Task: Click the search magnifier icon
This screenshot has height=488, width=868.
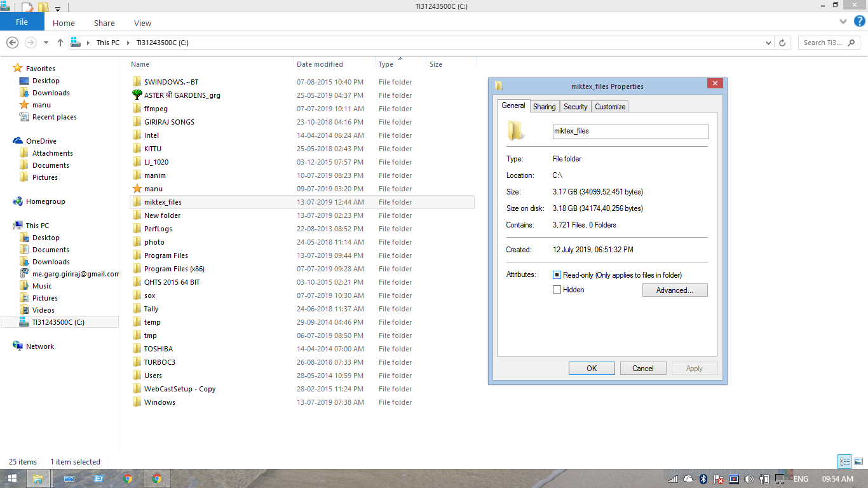Action: (852, 43)
